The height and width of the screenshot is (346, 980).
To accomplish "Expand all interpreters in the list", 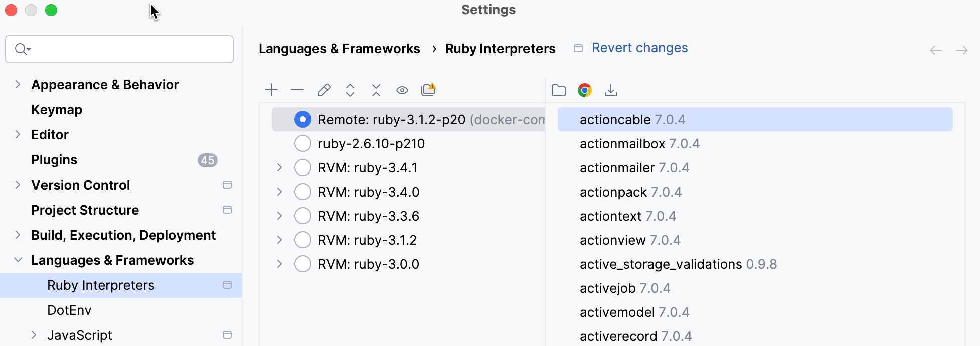I will coord(350,90).
